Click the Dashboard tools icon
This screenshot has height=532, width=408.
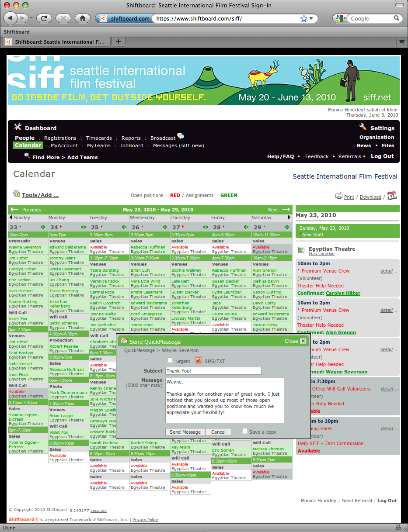click(x=18, y=127)
